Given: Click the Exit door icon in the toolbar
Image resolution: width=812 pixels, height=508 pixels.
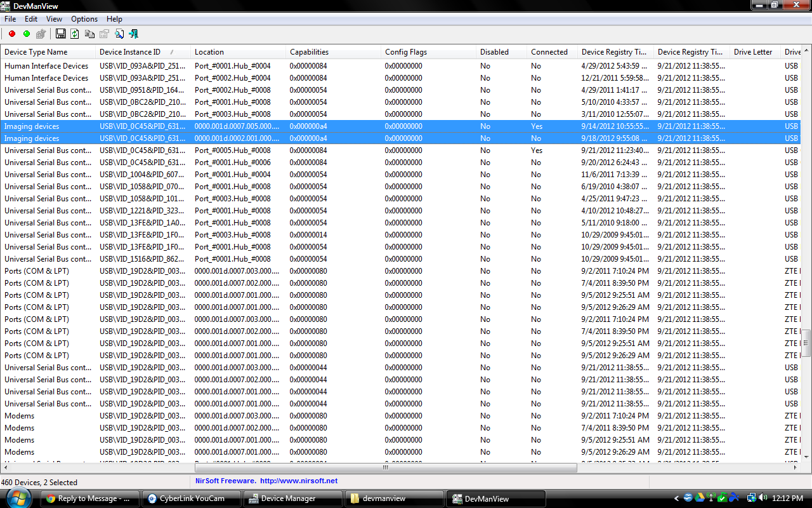Looking at the screenshot, I should [134, 34].
